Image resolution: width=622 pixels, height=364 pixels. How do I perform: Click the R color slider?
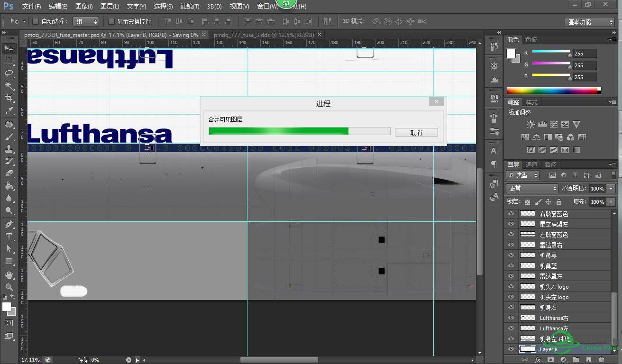pos(551,52)
